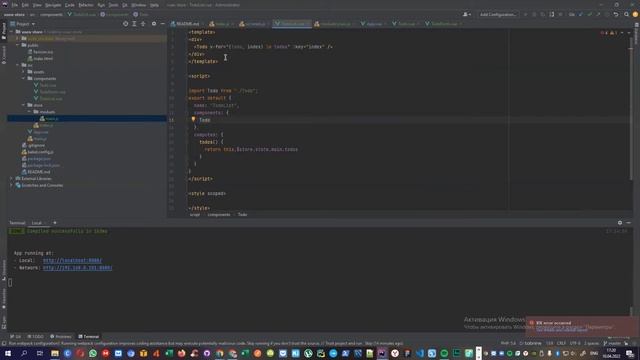Click the IDE error occurred notification
The image size is (640, 360).
pos(580,325)
